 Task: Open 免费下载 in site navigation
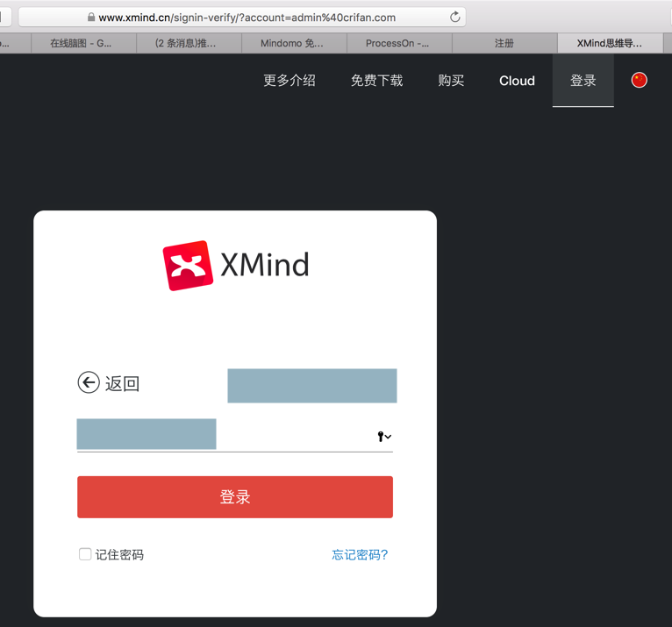[376, 81]
